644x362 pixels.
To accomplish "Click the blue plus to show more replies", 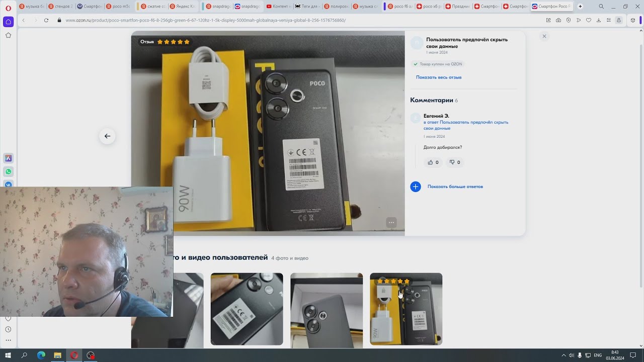I will pyautogui.click(x=416, y=187).
